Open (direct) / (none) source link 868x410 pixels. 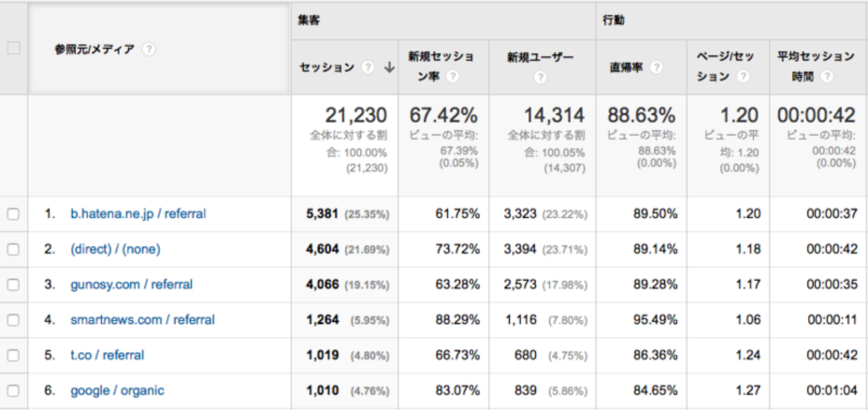click(116, 249)
